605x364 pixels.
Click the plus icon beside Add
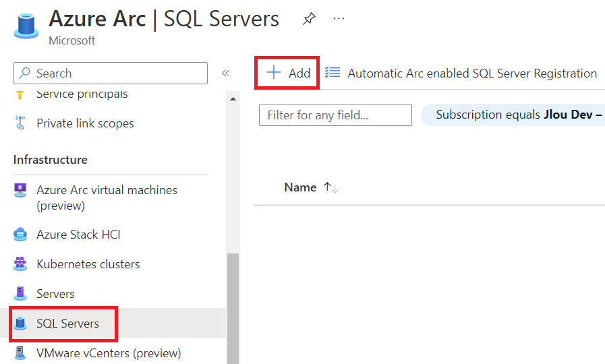point(274,73)
